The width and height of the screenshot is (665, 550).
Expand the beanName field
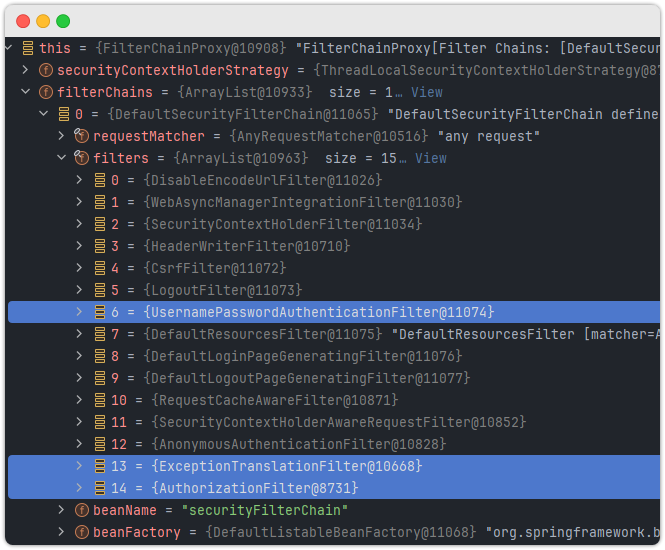(x=61, y=510)
